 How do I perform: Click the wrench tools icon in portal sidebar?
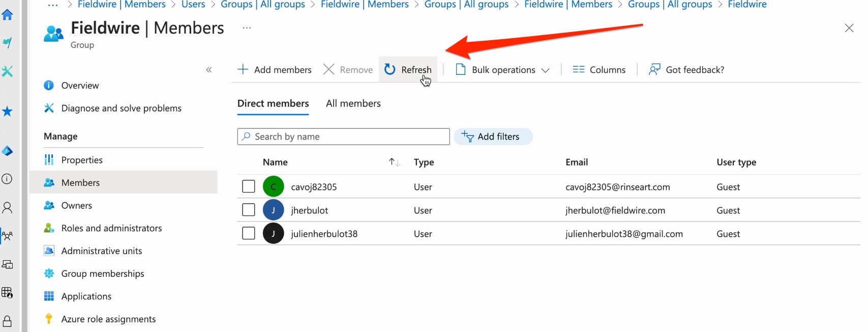[x=8, y=71]
